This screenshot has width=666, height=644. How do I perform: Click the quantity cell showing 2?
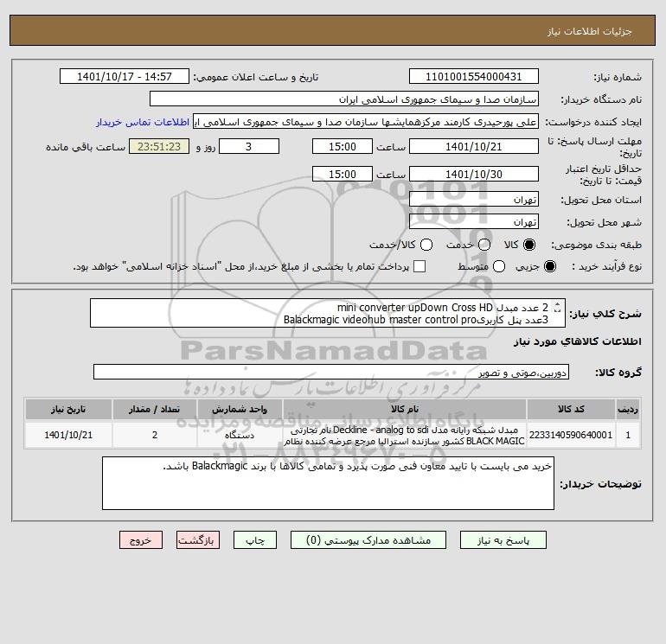(155, 435)
